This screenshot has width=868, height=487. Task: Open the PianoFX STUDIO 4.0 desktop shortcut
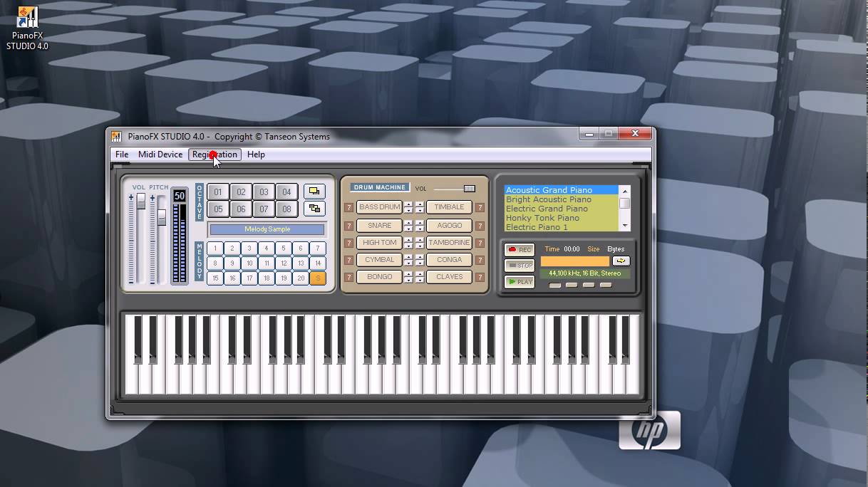coord(27,28)
